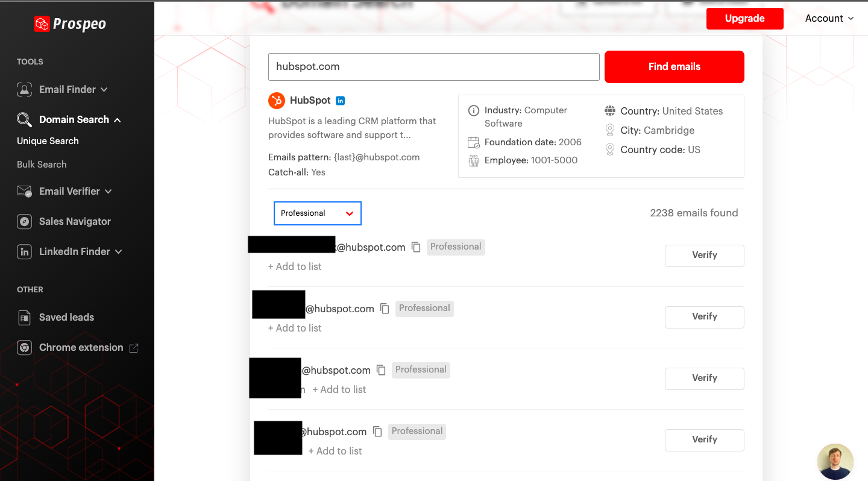The height and width of the screenshot is (481, 868).
Task: Click the Sales Navigator compass icon
Action: [x=24, y=221]
